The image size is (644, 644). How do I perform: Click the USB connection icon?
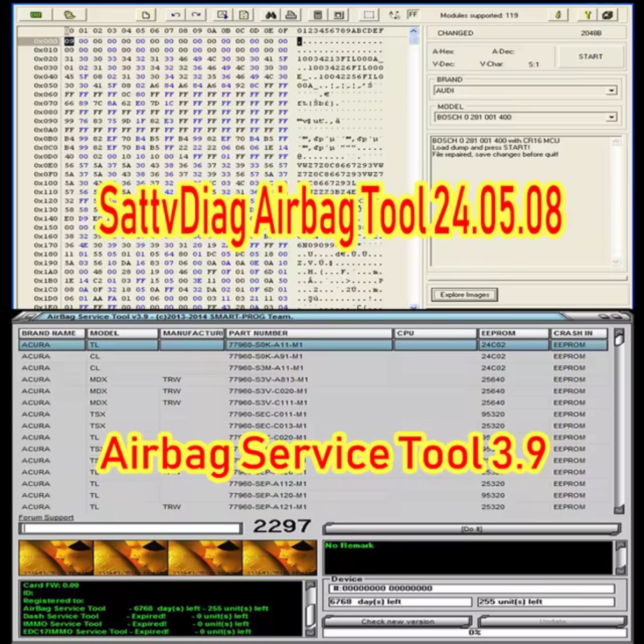click(x=558, y=14)
